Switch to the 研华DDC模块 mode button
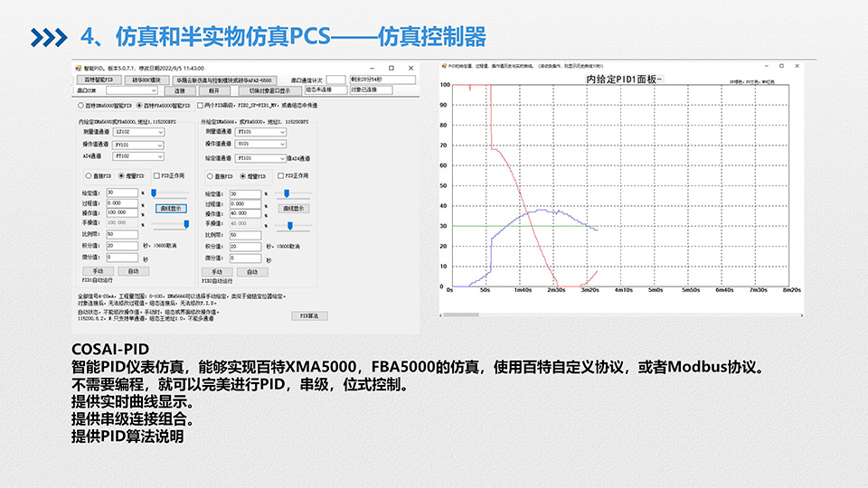This screenshot has height=488, width=868. point(146,80)
